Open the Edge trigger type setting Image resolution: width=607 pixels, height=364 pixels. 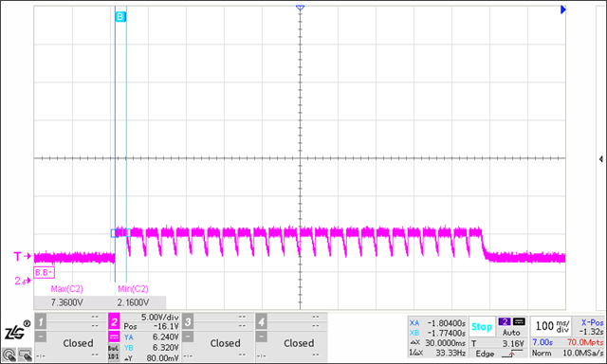coord(485,354)
